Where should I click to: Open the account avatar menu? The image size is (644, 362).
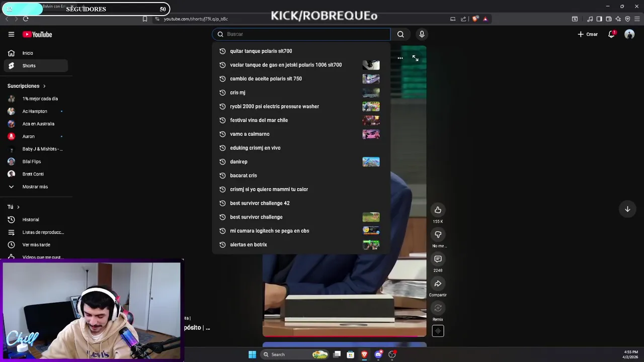point(629,34)
